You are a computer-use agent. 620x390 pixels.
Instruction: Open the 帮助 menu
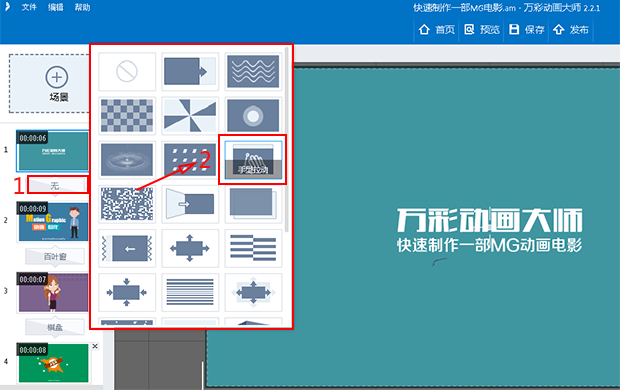tap(82, 7)
